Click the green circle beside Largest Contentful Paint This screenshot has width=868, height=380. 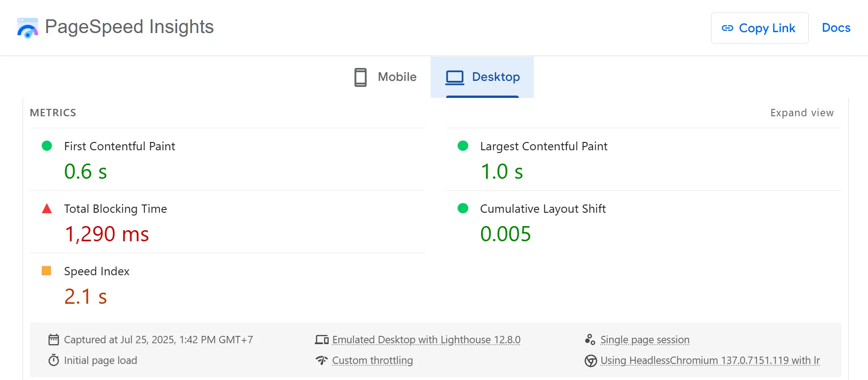(x=463, y=146)
